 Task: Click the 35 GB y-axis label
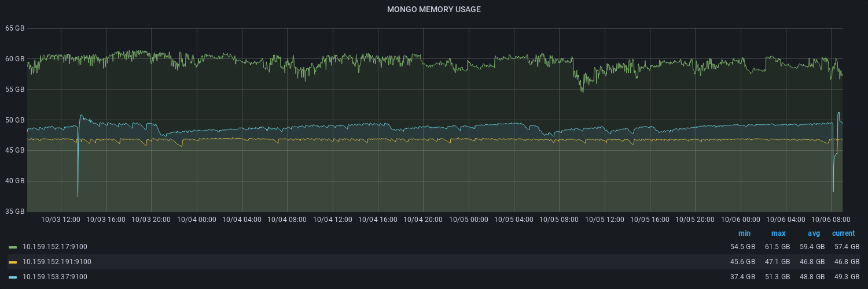14,212
